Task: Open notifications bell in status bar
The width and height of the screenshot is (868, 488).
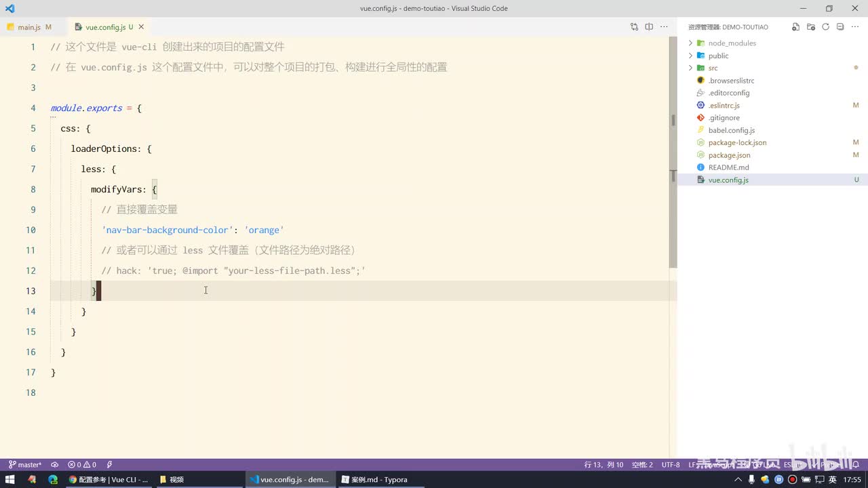Action: 856,465
